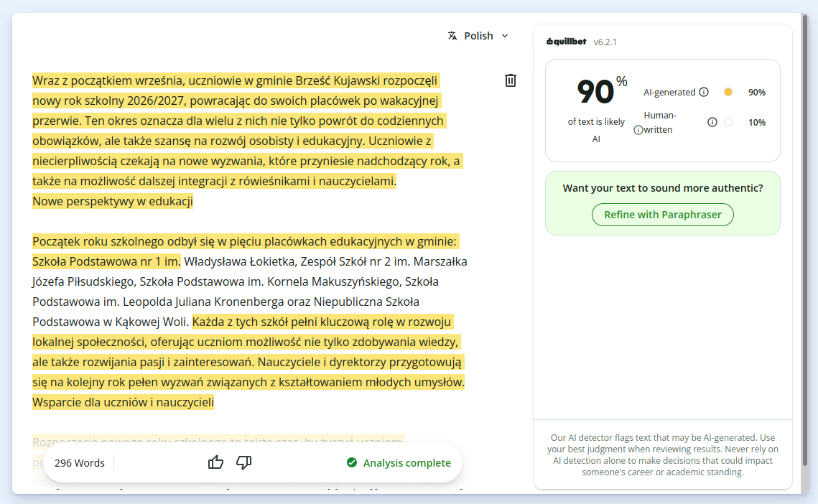
Task: Toggle the orange AI-generated highlight dot
Action: pos(728,93)
